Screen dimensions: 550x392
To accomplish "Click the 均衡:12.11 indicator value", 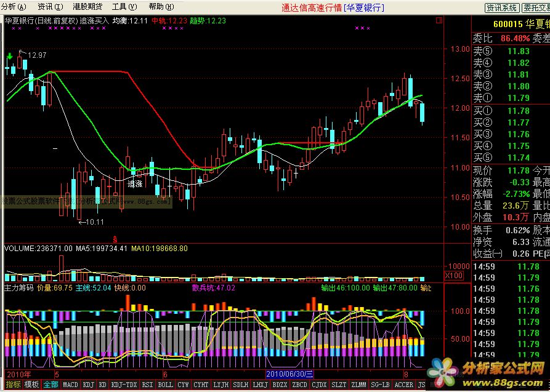I will tap(130, 21).
